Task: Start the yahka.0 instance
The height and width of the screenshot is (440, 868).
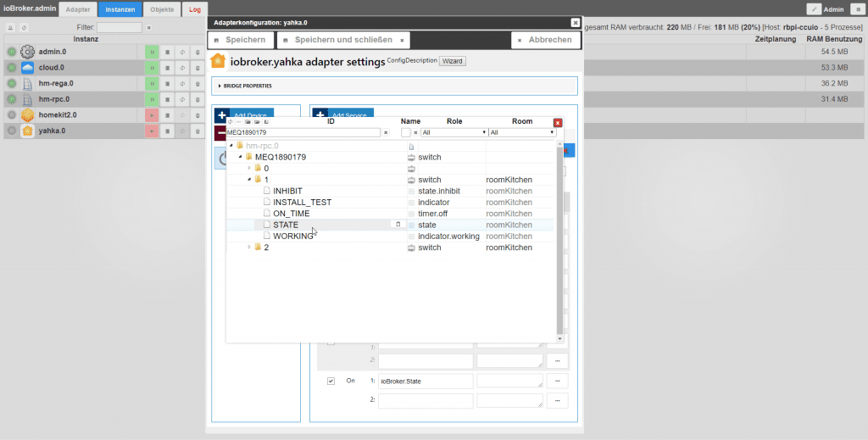Action: pyautogui.click(x=152, y=131)
